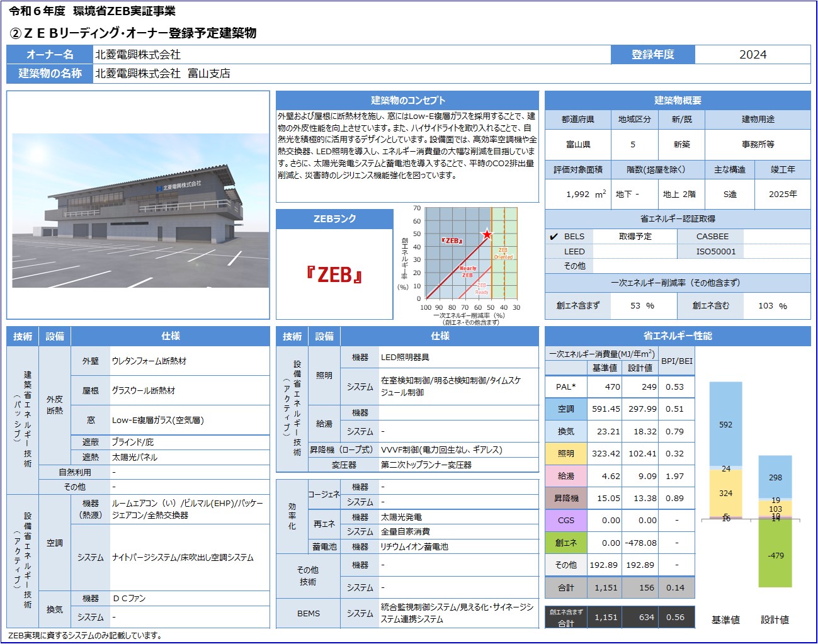Viewport: 818px width, 644px height.
Task: Click the 建築物の名称 header cell
Action: coord(50,74)
